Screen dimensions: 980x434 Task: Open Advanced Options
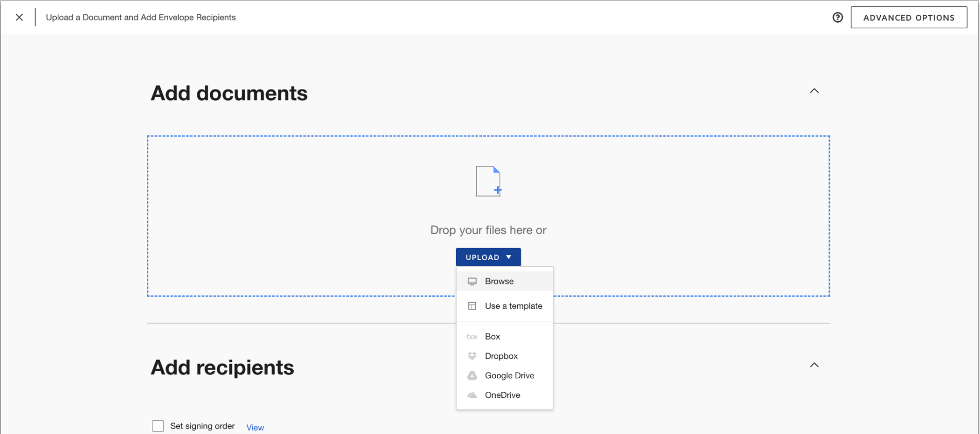click(x=908, y=18)
